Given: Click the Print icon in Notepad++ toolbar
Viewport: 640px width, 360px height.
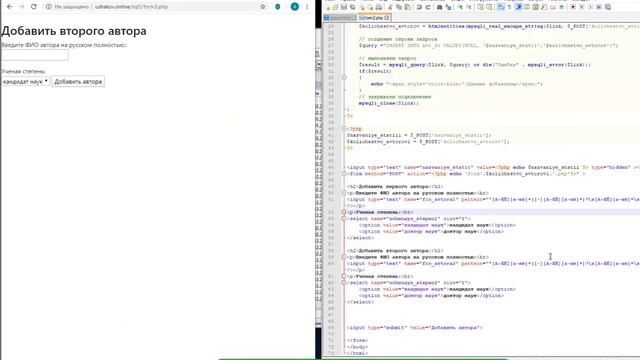Looking at the screenshot, I should click(379, 7).
